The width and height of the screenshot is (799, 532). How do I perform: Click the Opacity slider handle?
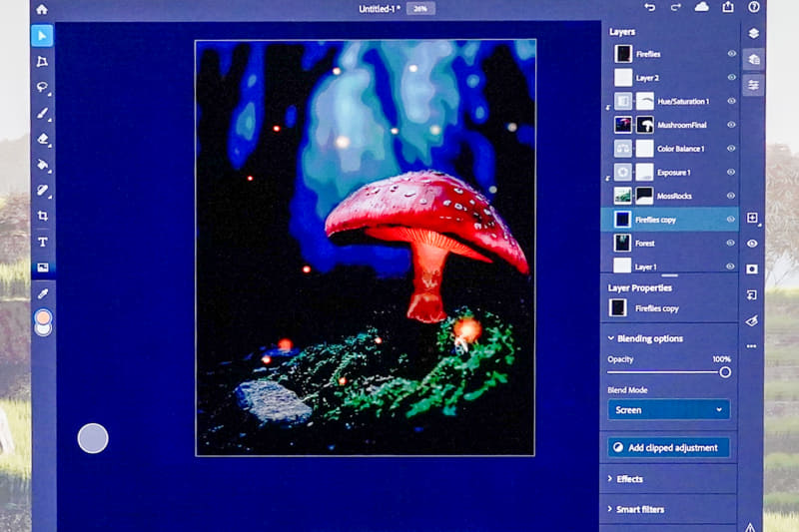tap(725, 372)
